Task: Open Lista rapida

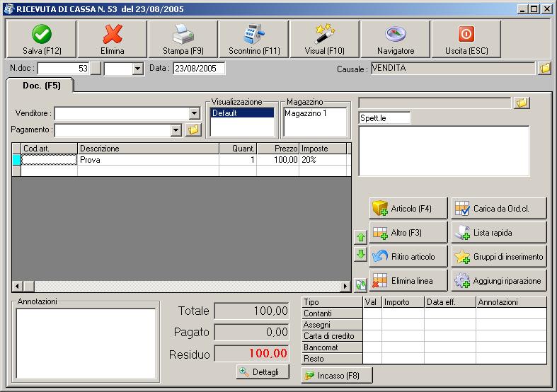Action: 499,233
